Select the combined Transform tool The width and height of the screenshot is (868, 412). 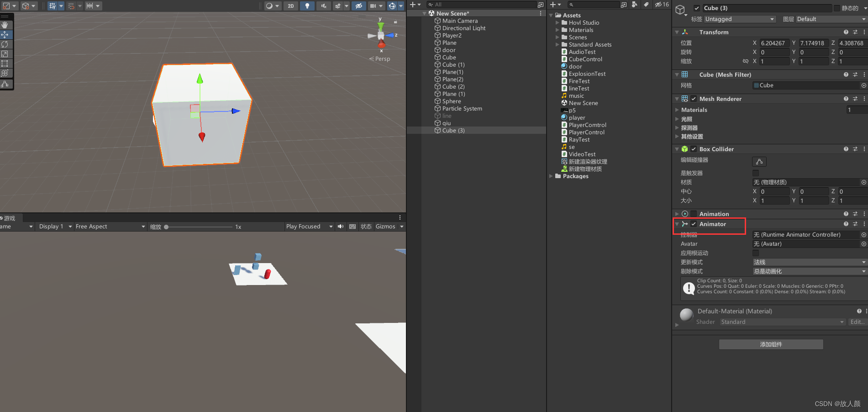pyautogui.click(x=5, y=73)
